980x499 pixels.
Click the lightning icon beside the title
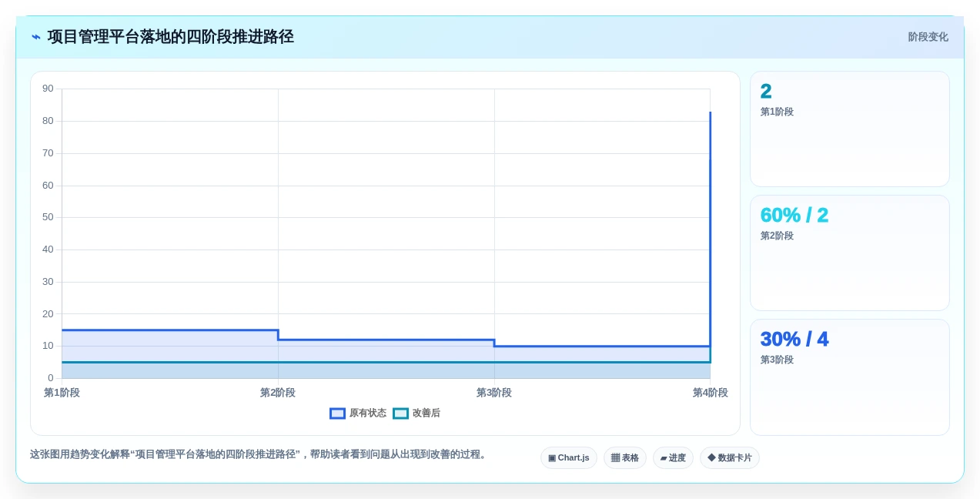pos(35,37)
